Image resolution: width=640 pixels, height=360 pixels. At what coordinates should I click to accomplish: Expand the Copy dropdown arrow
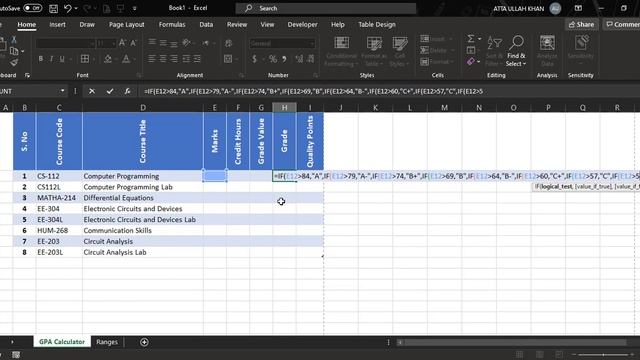pos(22,51)
